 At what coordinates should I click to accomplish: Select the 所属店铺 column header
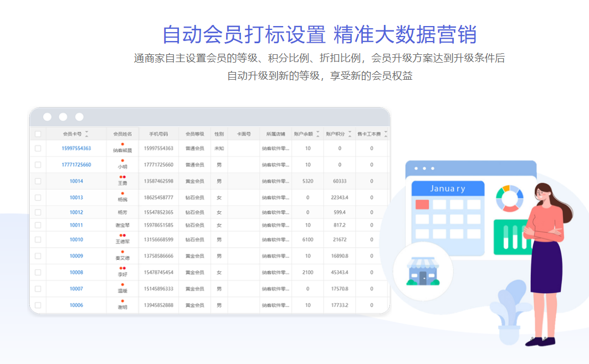click(x=276, y=133)
